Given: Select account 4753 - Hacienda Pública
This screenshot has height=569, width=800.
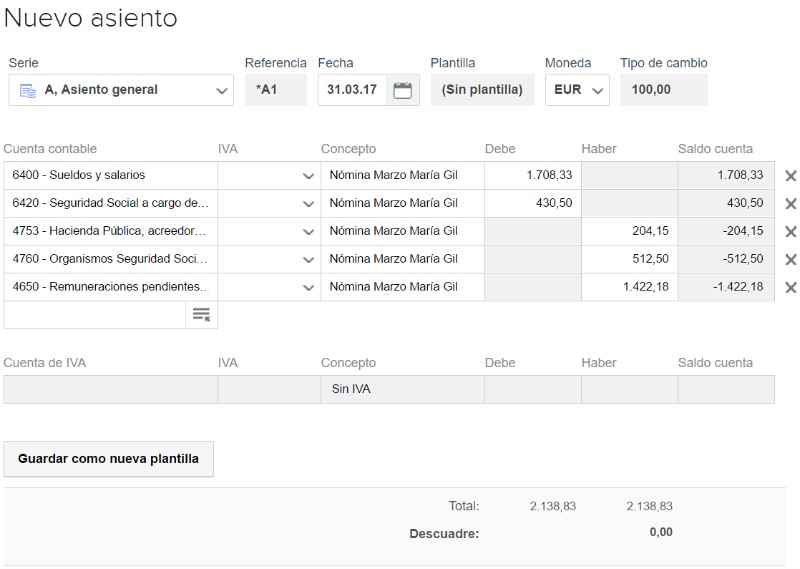Looking at the screenshot, I should pos(110,231).
